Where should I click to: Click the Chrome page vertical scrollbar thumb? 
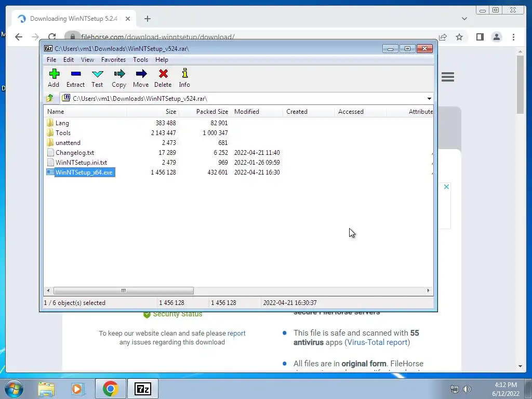520,84
